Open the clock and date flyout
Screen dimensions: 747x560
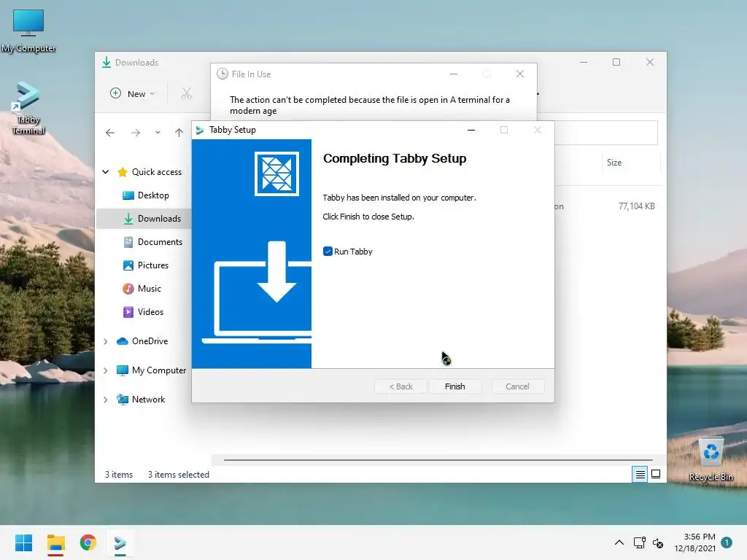[x=694, y=542]
